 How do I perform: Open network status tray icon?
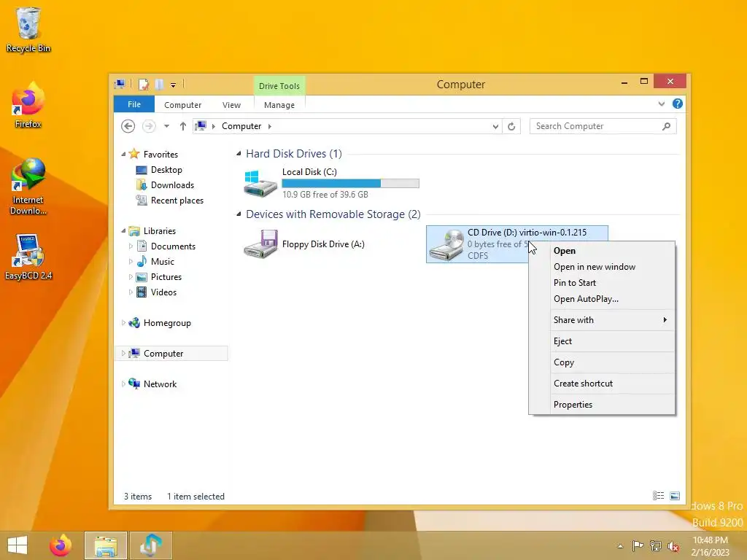pyautogui.click(x=656, y=545)
